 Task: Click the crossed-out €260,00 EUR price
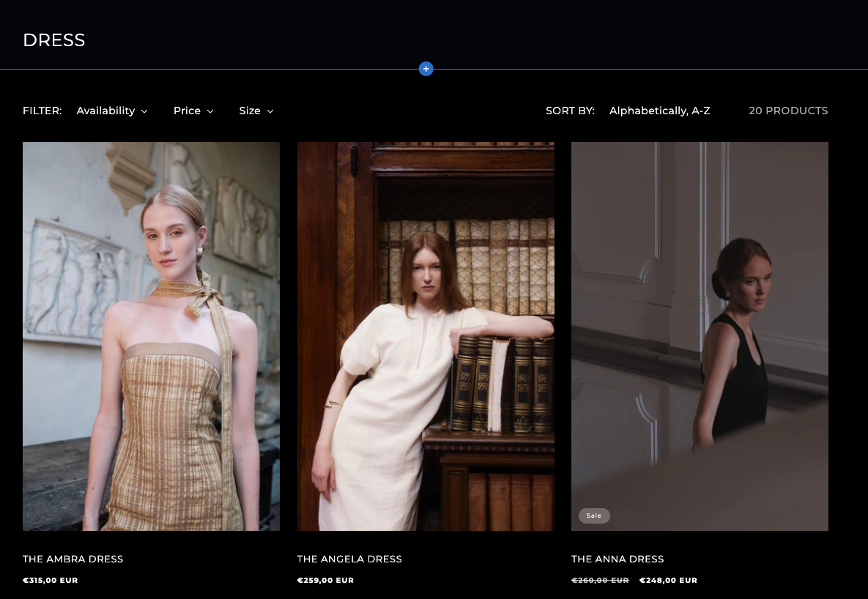click(600, 580)
